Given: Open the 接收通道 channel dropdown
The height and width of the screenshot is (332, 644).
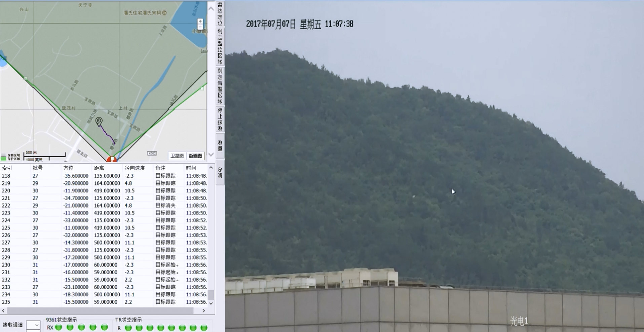Looking at the screenshot, I should (33, 325).
